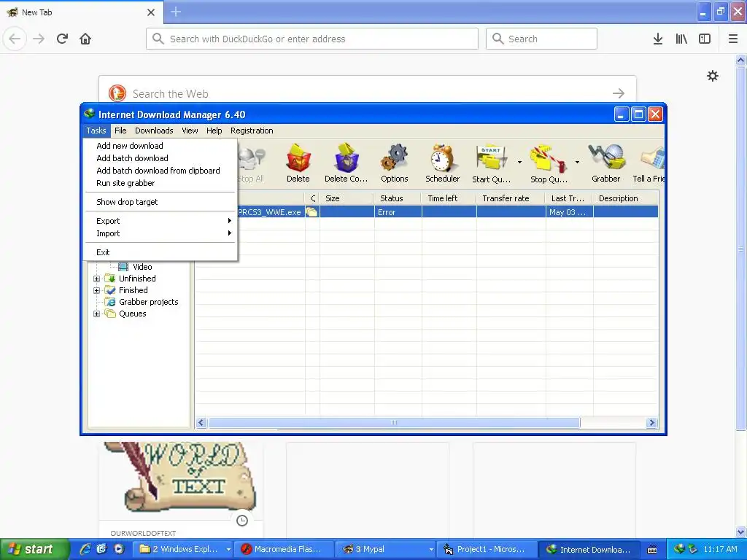Open a new browser tab with plus
Viewport: 747px width, 560px height.
point(176,12)
